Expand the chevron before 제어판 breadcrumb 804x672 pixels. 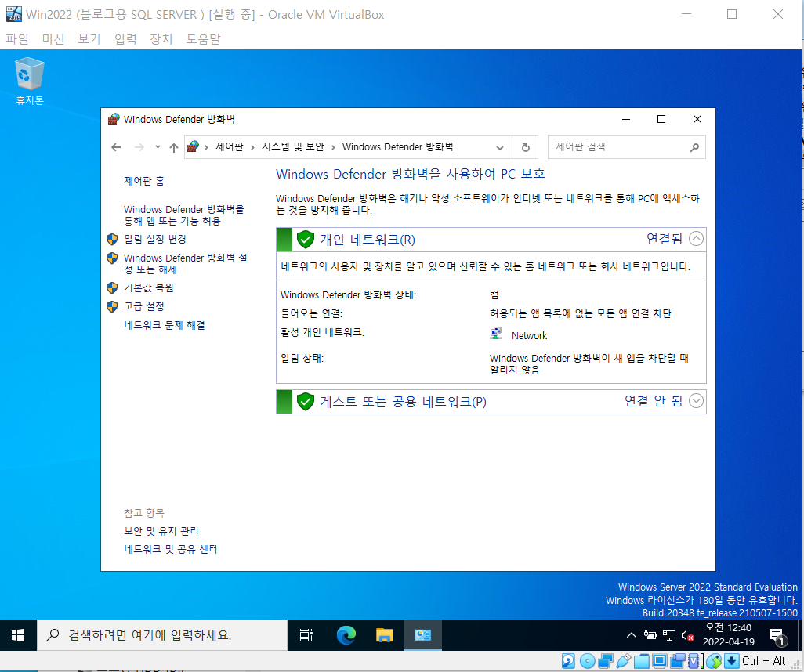(206, 147)
